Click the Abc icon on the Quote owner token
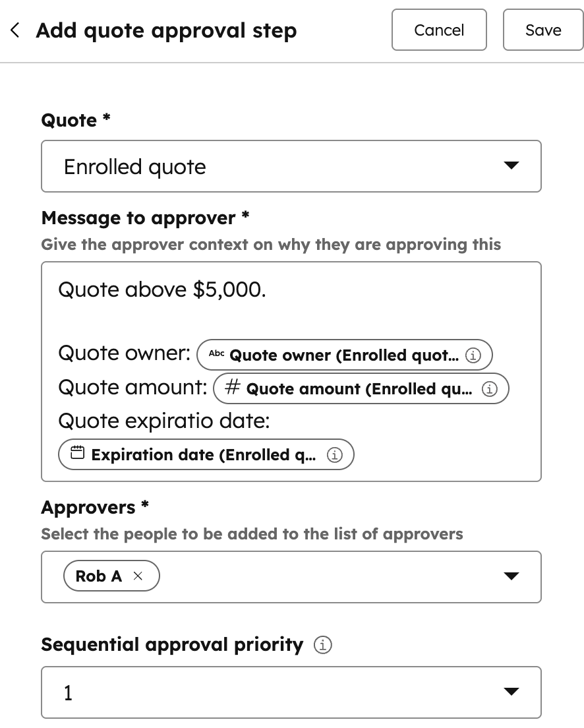Viewport: 584px width, 728px height. click(x=215, y=355)
